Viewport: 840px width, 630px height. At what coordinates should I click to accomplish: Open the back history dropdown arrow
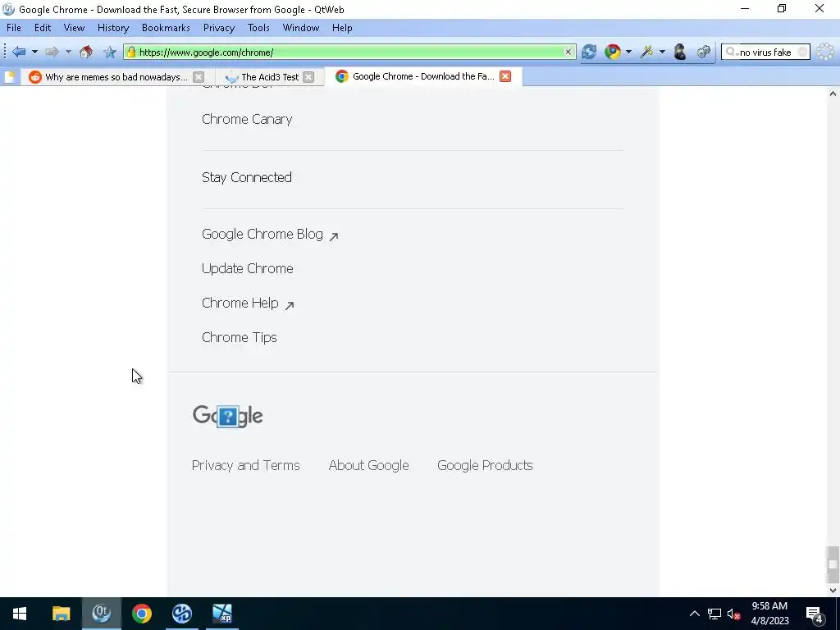click(34, 52)
